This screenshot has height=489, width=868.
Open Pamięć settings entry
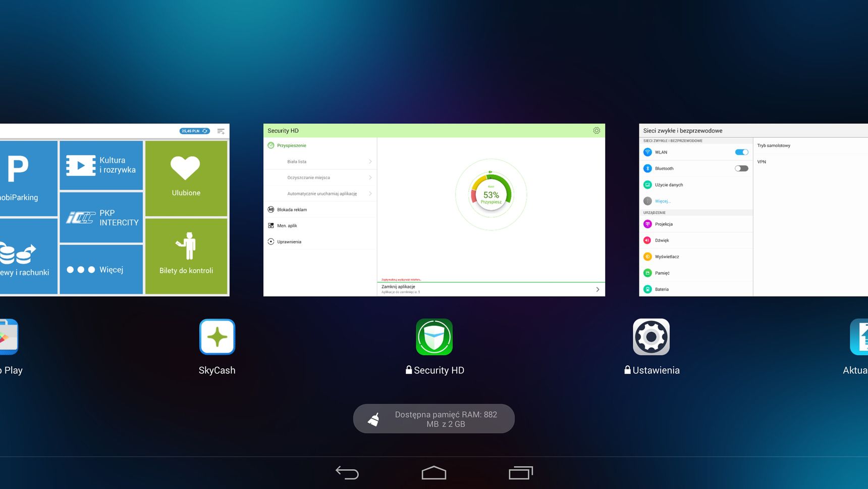click(x=696, y=273)
